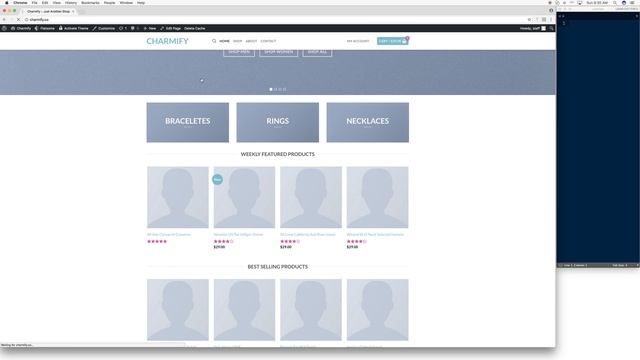Click the five-star rated featured product's rating

157,241
